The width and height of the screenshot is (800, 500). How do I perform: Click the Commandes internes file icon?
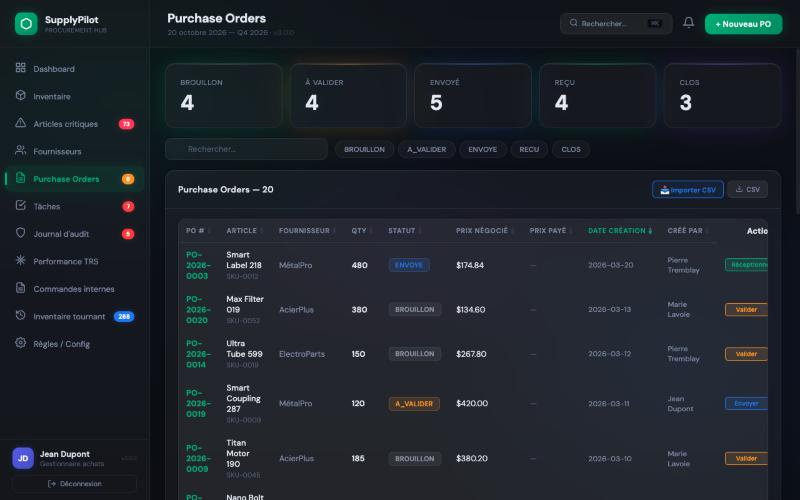(x=20, y=288)
